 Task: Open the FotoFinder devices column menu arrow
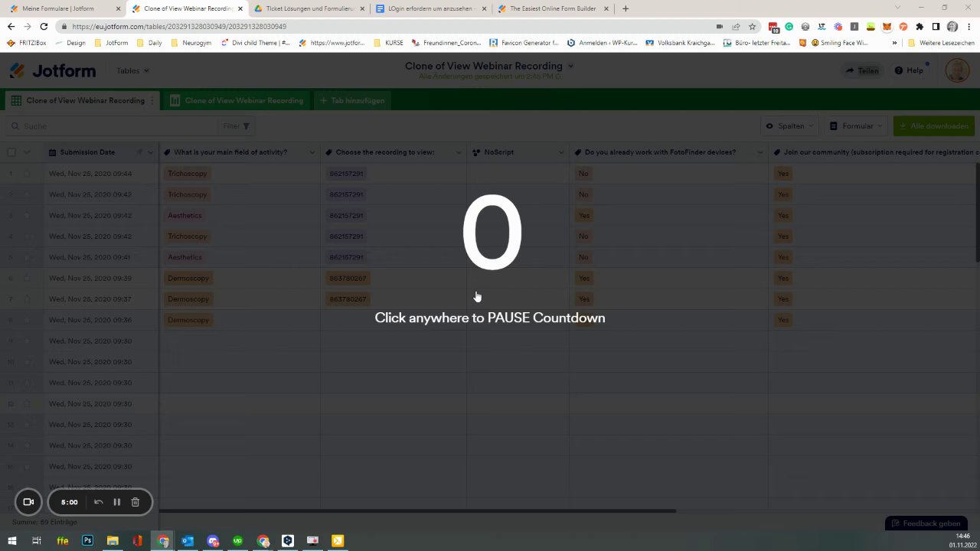click(760, 152)
